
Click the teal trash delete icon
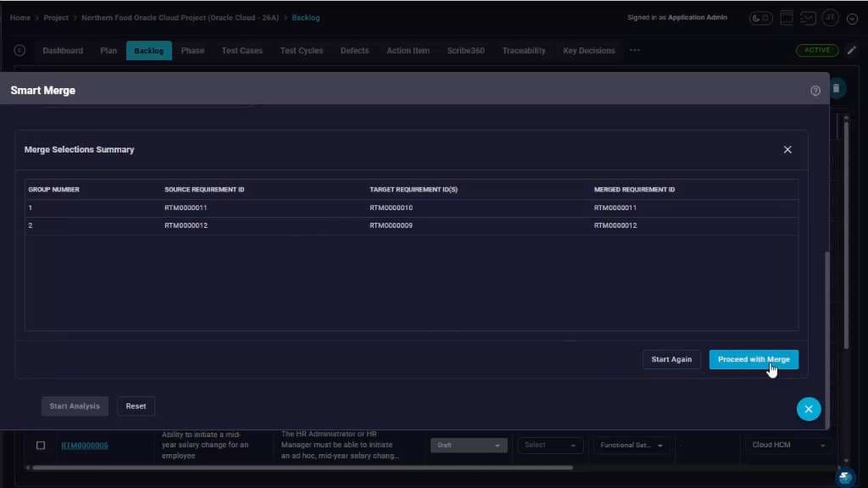pos(837,88)
